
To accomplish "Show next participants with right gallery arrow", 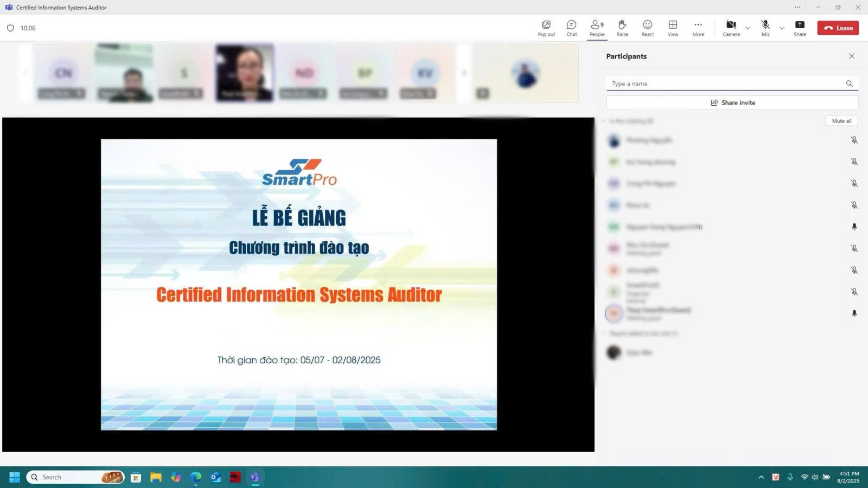I will point(464,73).
